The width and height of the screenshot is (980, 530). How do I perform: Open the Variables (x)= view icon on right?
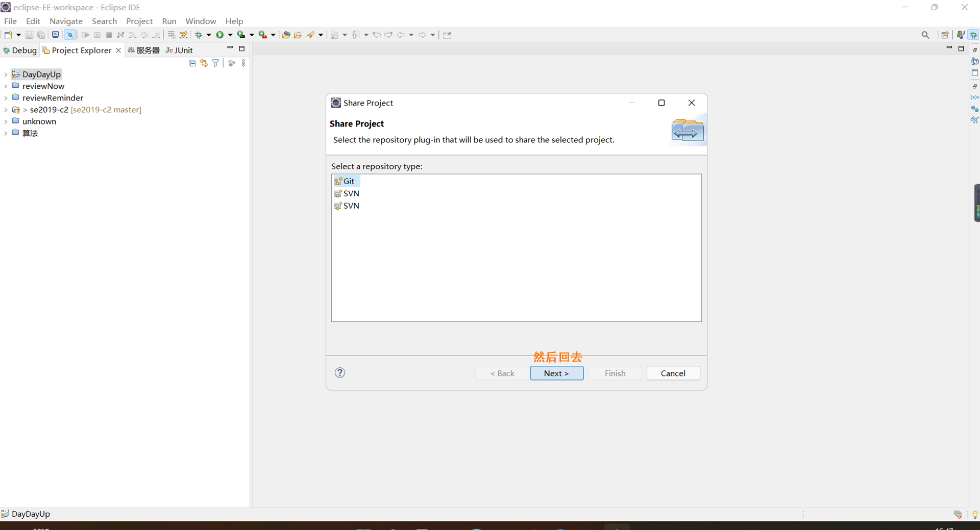(974, 97)
